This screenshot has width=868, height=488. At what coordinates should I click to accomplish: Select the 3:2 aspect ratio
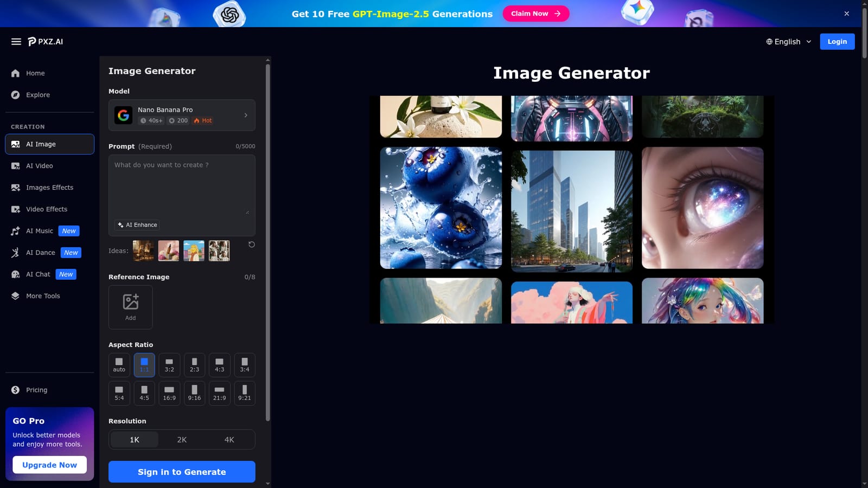click(x=169, y=365)
